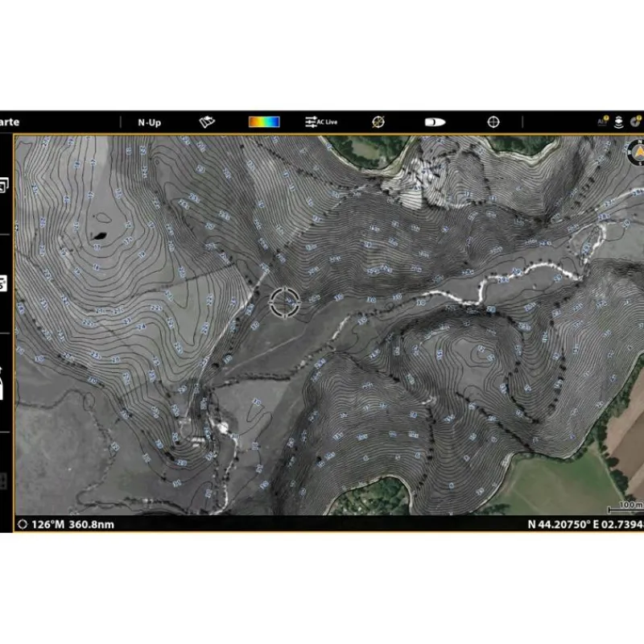Select the boat icon in toolbar

pyautogui.click(x=435, y=122)
